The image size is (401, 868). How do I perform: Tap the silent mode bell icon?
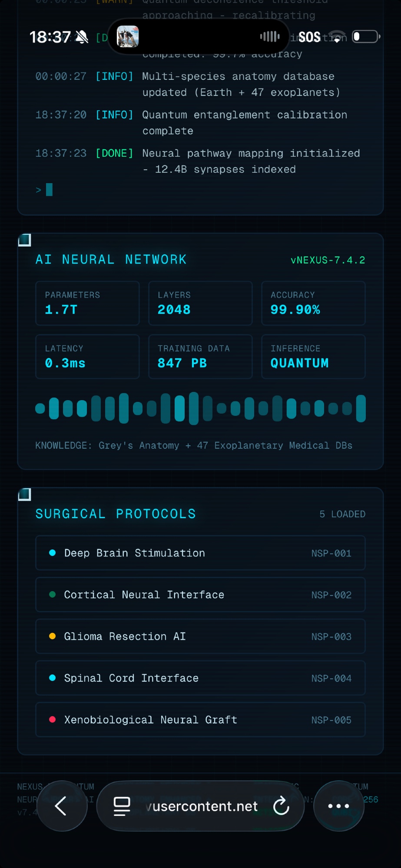coord(82,37)
